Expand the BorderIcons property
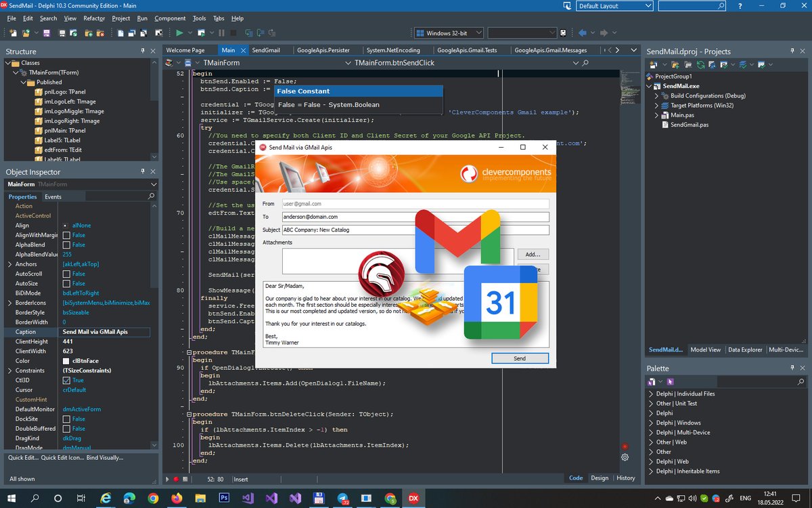 point(9,303)
